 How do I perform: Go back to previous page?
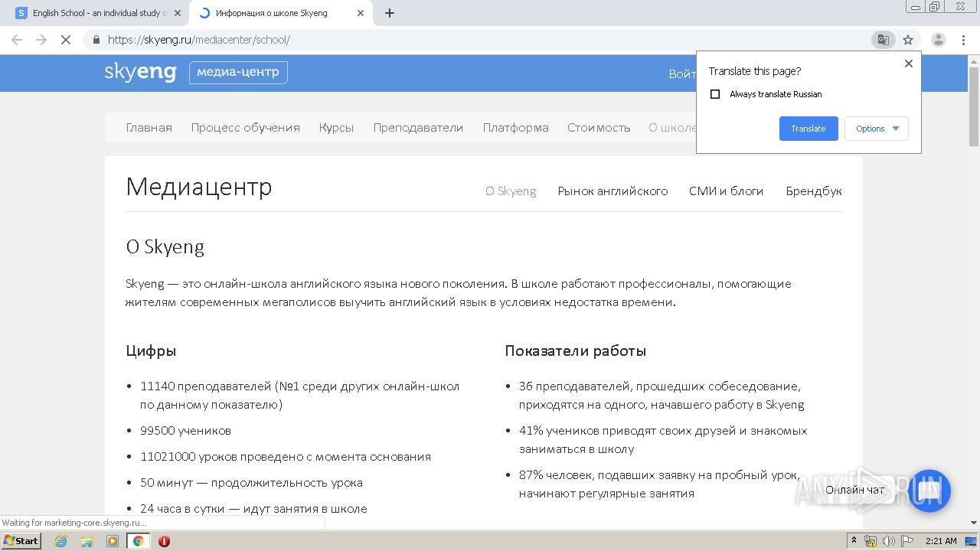click(x=17, y=40)
